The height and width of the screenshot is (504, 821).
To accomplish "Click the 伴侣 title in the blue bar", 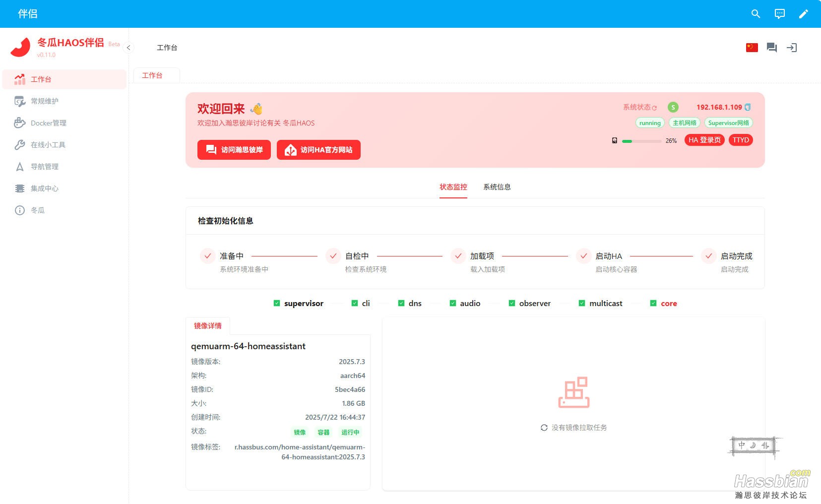I will click(28, 14).
